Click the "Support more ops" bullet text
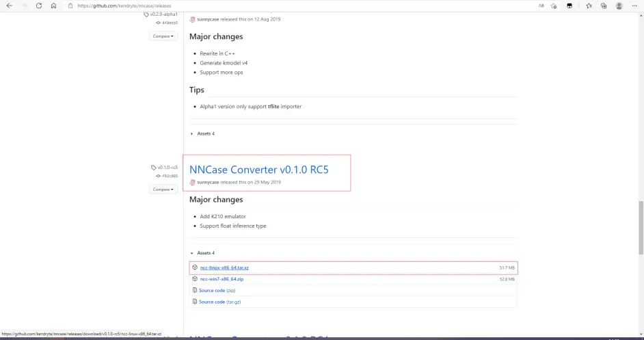This screenshot has height=340, width=644. coord(221,73)
